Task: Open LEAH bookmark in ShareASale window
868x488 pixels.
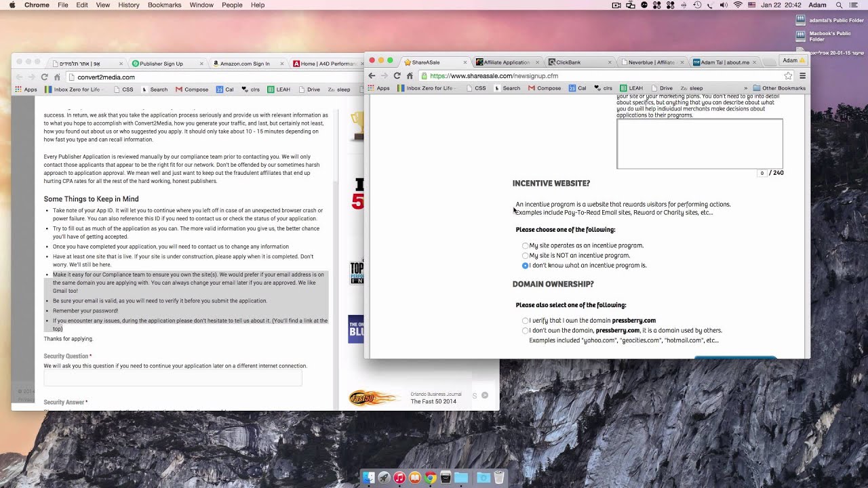Action: point(631,88)
